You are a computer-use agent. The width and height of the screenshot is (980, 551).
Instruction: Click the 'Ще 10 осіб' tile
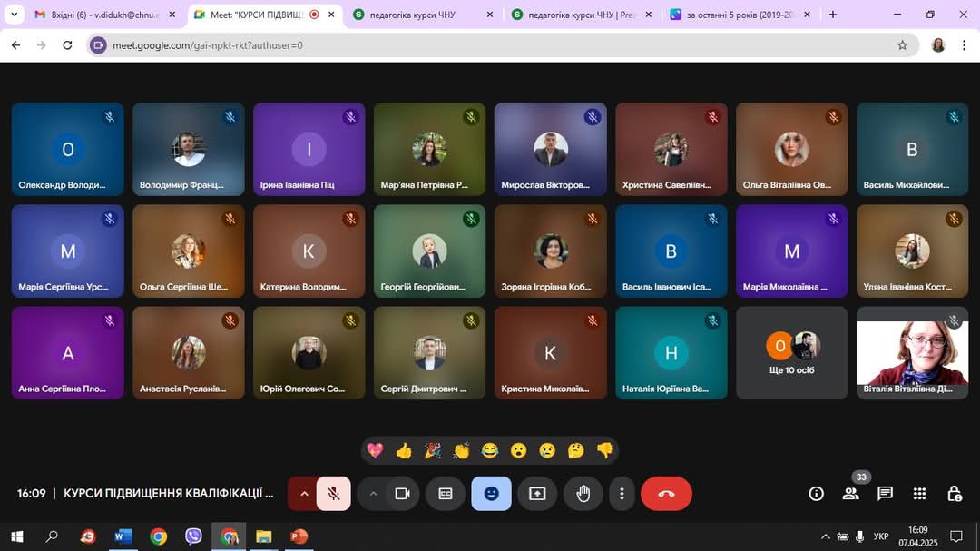792,353
